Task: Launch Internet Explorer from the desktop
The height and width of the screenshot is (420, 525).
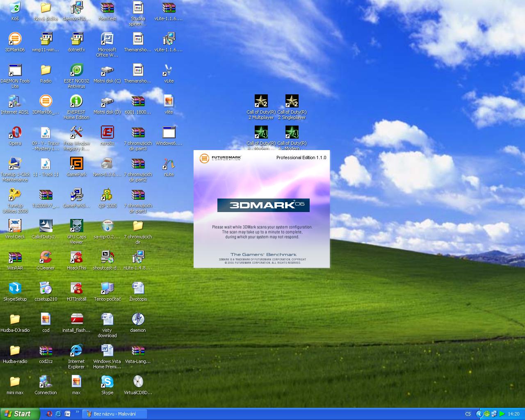Action: click(77, 351)
